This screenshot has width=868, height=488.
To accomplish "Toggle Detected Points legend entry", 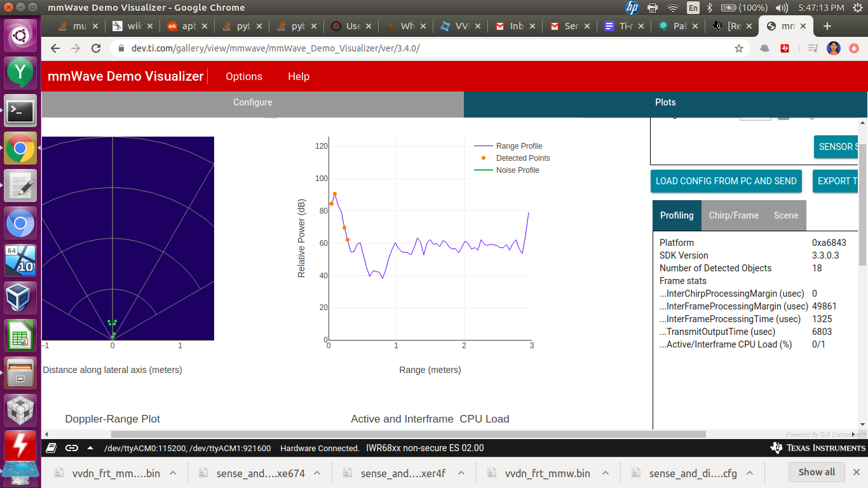I will [512, 158].
